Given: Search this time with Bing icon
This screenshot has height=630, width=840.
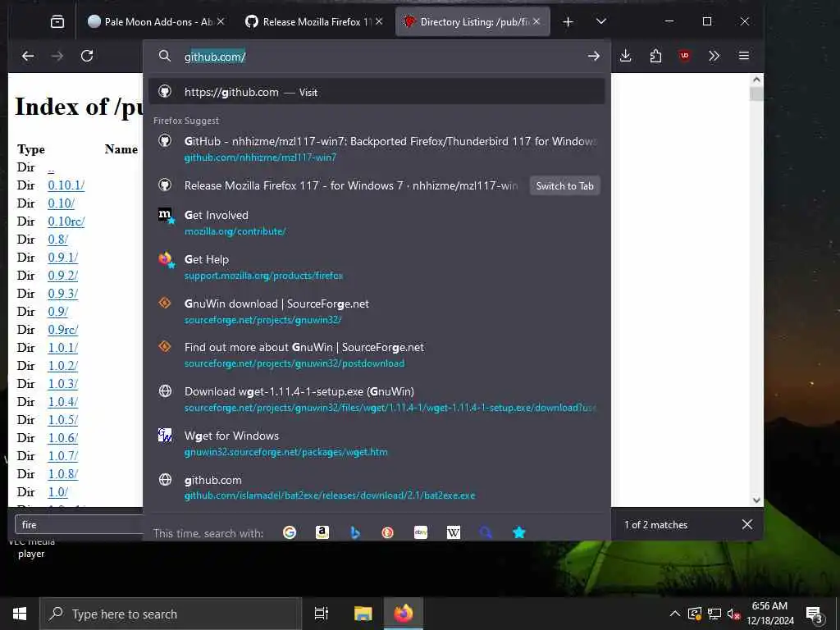Looking at the screenshot, I should pos(354,532).
